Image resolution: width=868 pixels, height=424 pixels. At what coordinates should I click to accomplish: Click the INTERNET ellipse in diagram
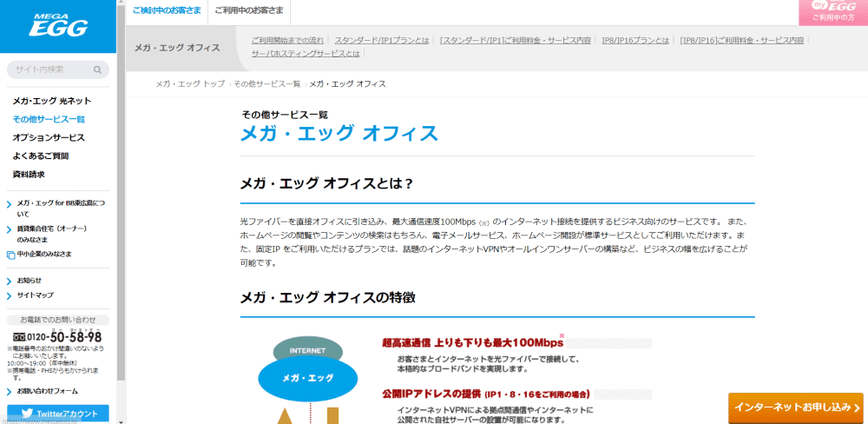[308, 350]
